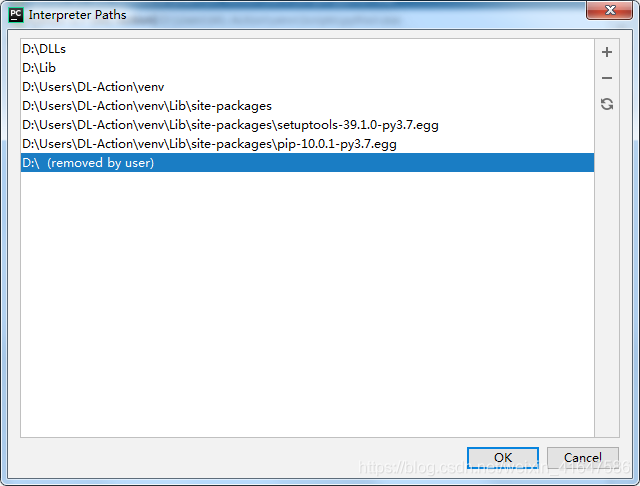Select the setuptools-39.1.0-py3.7.egg path

(x=230, y=125)
